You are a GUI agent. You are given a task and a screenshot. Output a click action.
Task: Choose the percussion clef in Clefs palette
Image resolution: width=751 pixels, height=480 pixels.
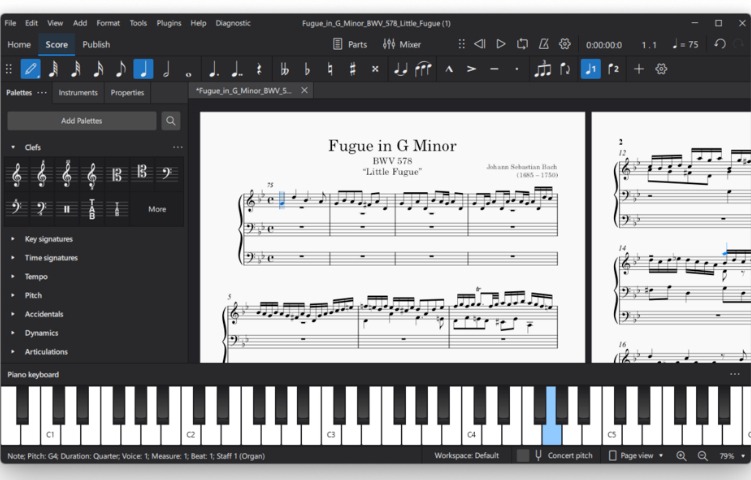click(x=67, y=209)
